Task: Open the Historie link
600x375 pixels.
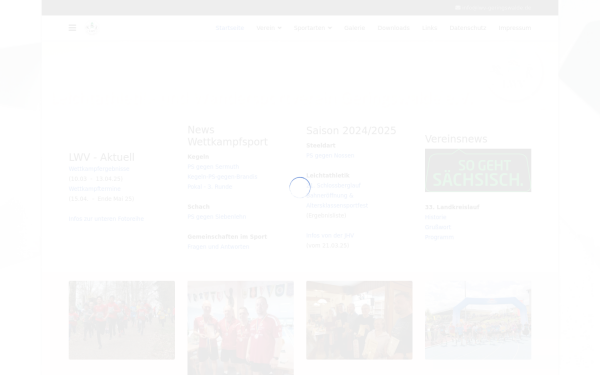Action: (435, 217)
